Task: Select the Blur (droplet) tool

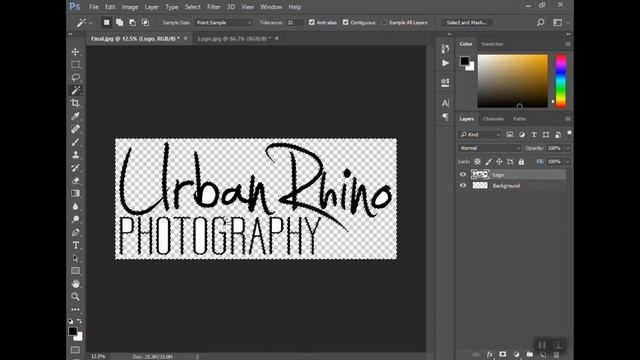Action: (76, 207)
